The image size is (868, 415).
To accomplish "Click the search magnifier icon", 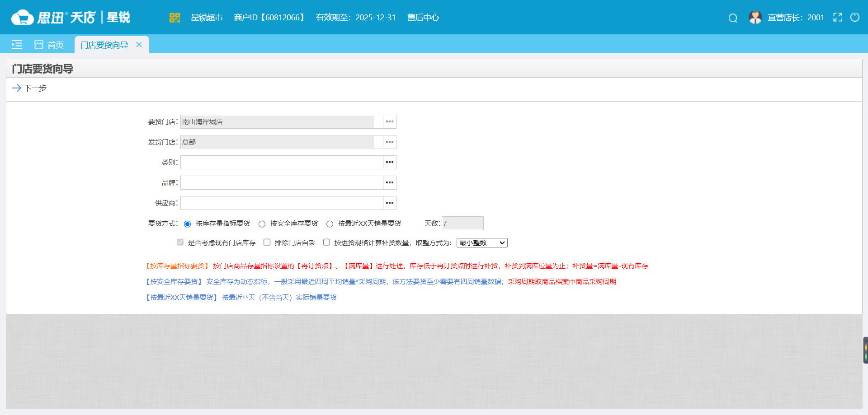I will coord(732,18).
